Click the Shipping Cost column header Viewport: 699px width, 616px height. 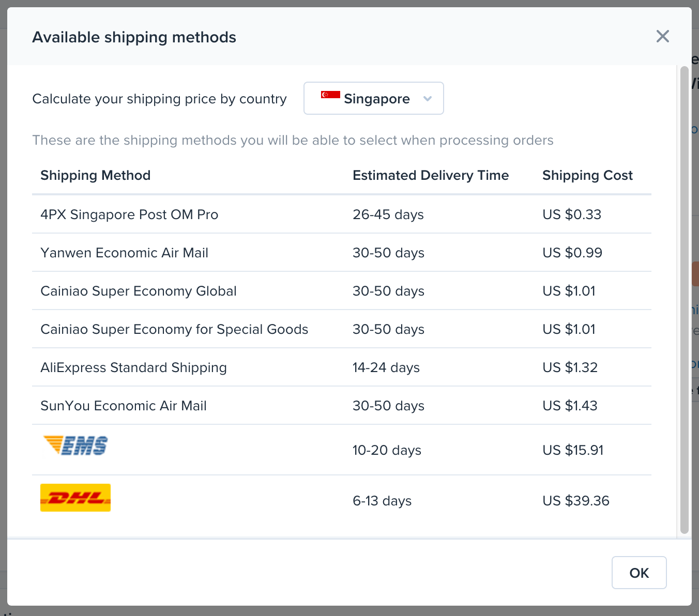587,175
